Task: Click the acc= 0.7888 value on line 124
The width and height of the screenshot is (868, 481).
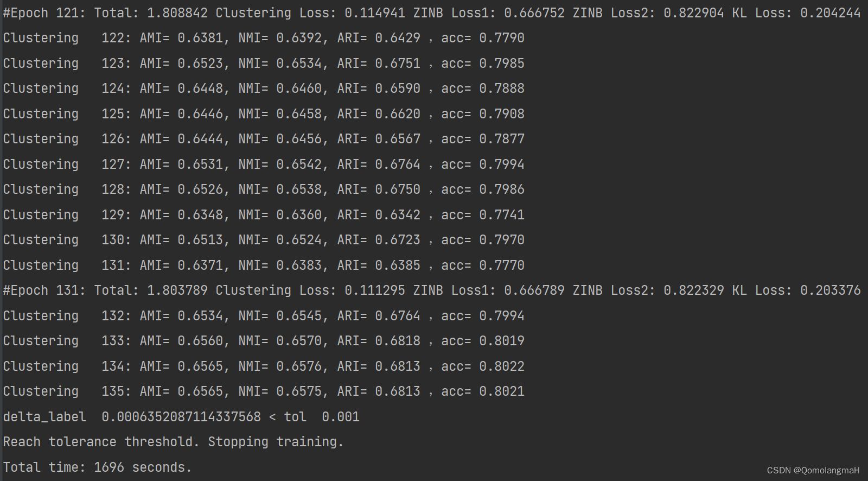Action: pos(483,88)
